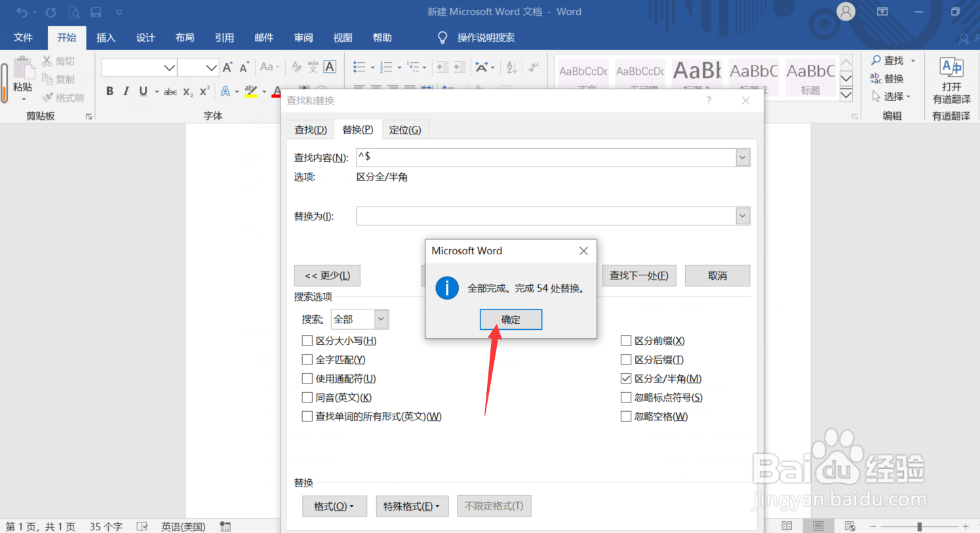The image size is (980, 533).
Task: Open the 特殊格式 dropdown
Action: tap(412, 505)
